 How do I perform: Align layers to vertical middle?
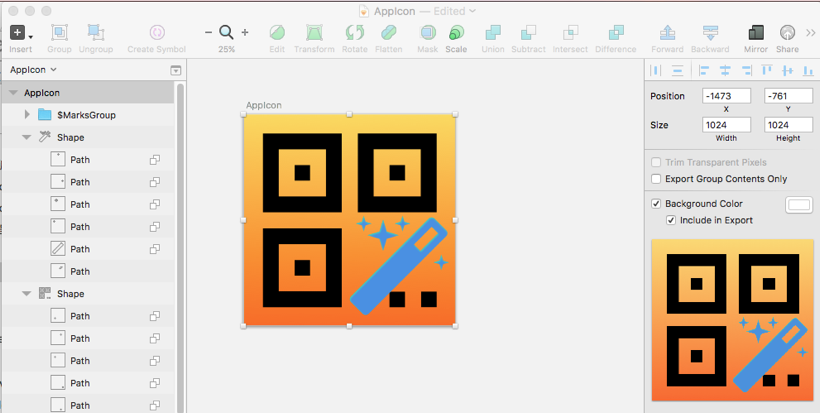pos(788,71)
